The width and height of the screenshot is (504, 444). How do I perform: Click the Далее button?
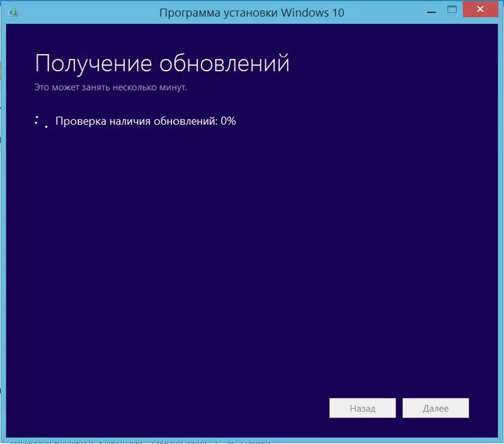435,408
